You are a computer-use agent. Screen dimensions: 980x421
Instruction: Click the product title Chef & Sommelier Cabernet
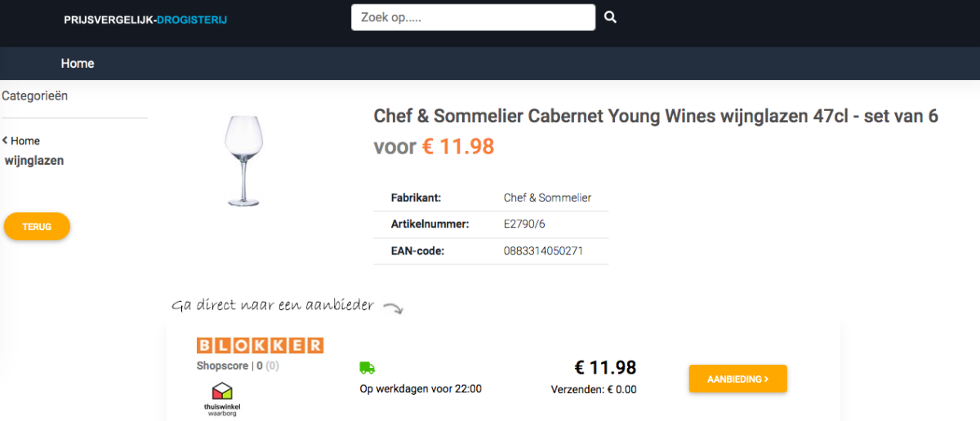[656, 116]
